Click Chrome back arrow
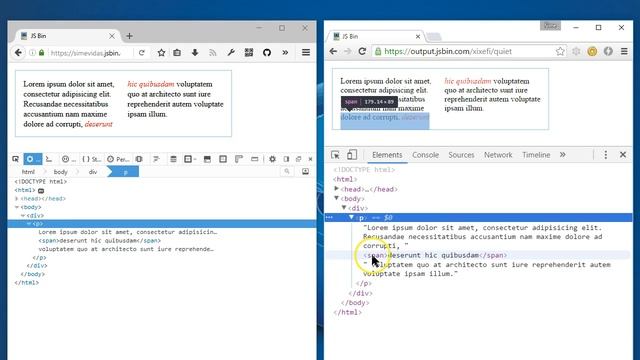This screenshot has height=360, width=640. (333, 51)
